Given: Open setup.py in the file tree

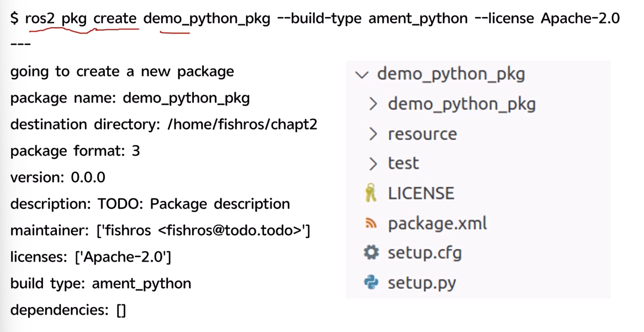Looking at the screenshot, I should click(422, 283).
